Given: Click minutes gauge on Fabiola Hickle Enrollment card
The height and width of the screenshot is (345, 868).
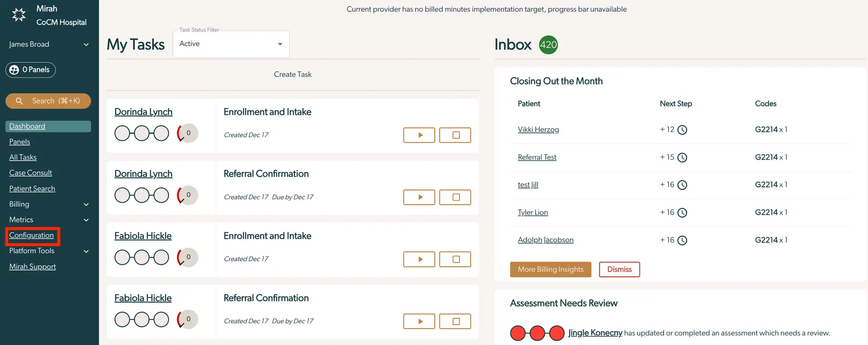Looking at the screenshot, I should tap(188, 257).
